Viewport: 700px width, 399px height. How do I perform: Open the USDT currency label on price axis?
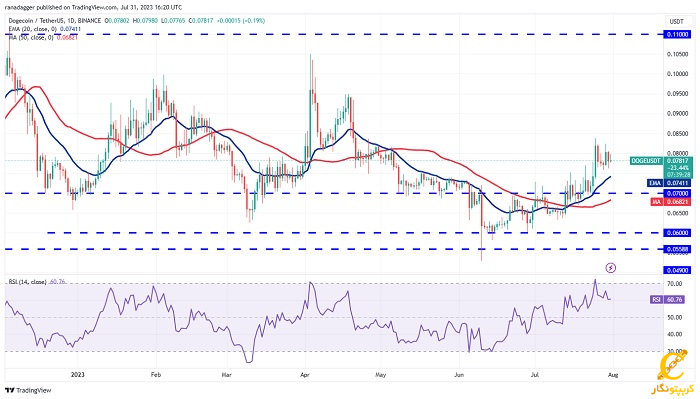pyautogui.click(x=676, y=21)
